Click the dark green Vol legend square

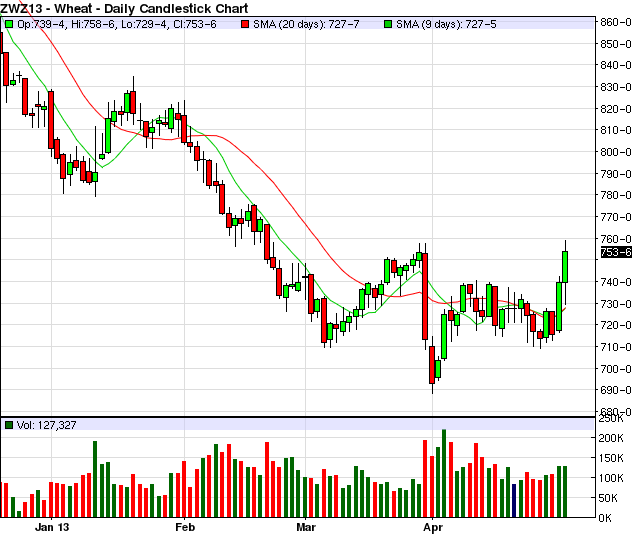coord(9,425)
